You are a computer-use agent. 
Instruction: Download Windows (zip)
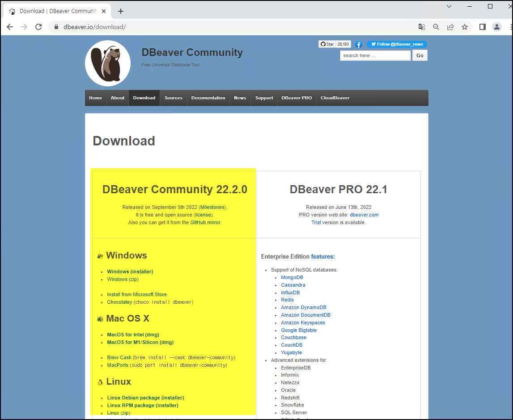point(123,280)
